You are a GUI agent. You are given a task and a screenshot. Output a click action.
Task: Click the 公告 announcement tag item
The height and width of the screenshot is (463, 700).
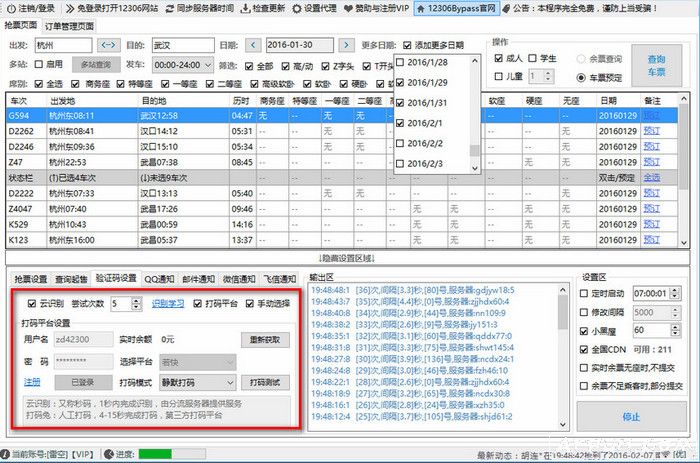tap(580, 8)
